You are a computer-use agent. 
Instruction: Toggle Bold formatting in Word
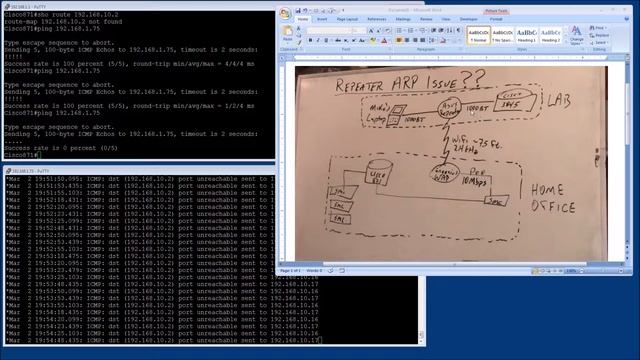point(310,40)
